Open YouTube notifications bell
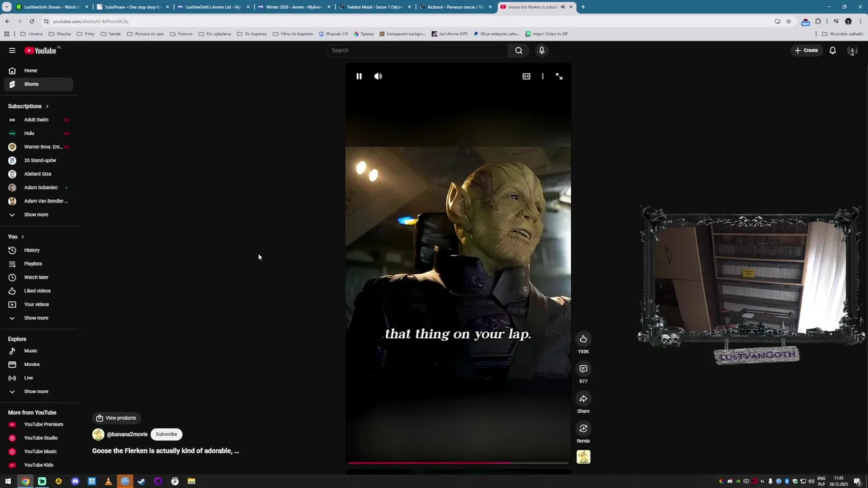Viewport: 868px width, 488px height. 833,50
